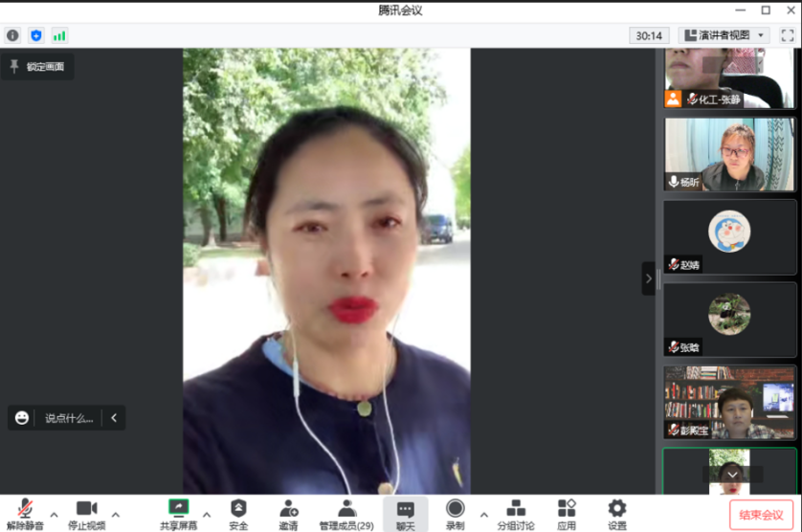Open the meeting info icon
The height and width of the screenshot is (532, 802).
[x=12, y=35]
